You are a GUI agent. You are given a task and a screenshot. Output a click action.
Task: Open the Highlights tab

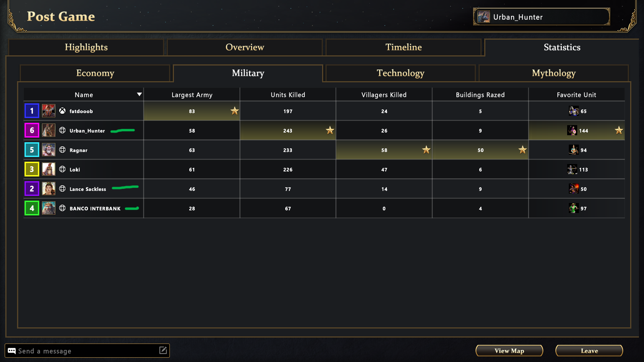click(86, 47)
